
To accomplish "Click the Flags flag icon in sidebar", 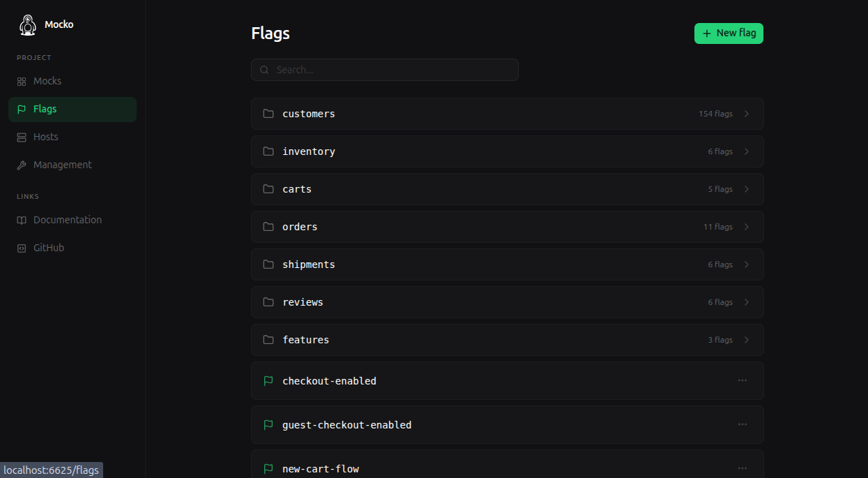I will pos(22,110).
